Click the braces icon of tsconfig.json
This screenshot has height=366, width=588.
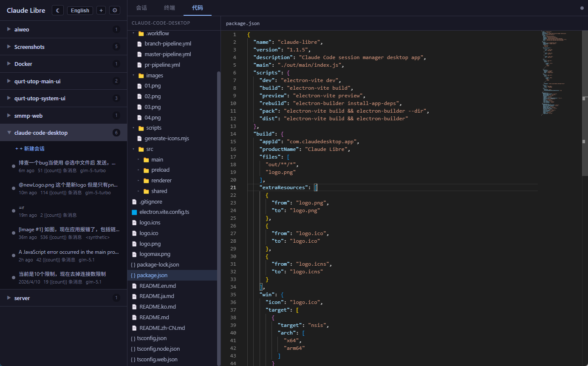pos(133,338)
